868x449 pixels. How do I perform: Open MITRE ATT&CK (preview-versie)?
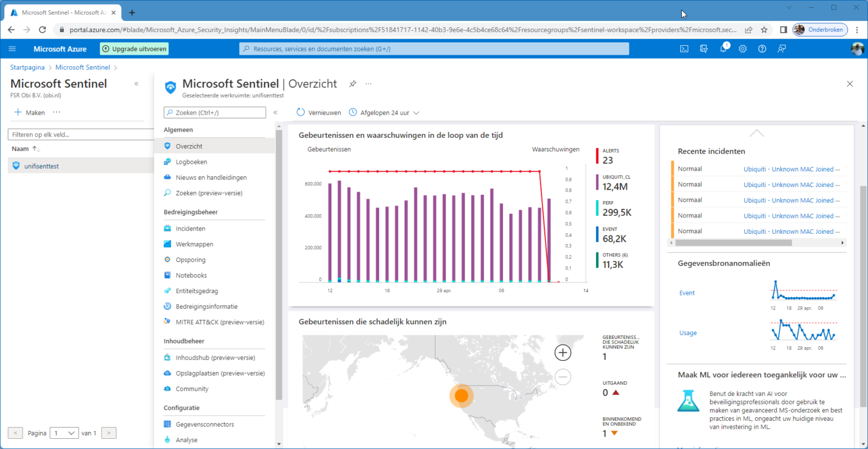pos(220,321)
